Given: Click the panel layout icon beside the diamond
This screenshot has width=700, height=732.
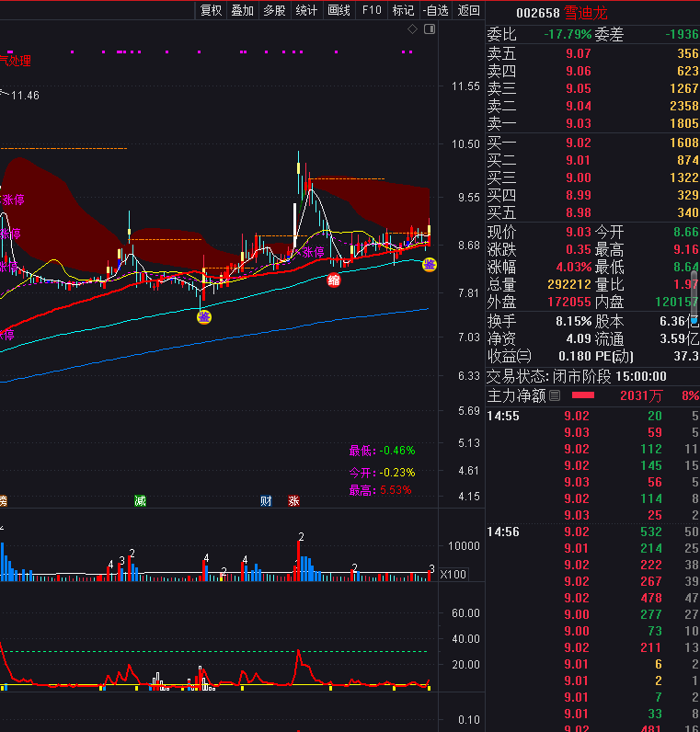Looking at the screenshot, I should [x=429, y=30].
